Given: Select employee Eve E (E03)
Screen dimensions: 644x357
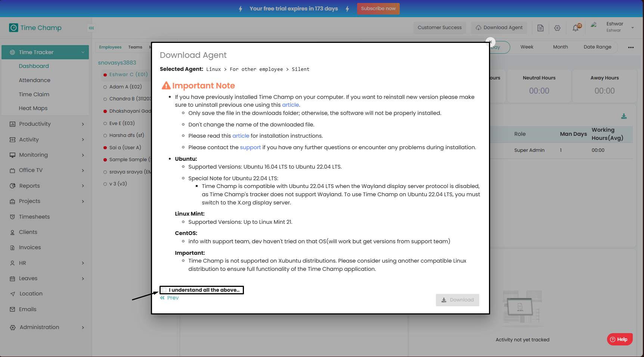Looking at the screenshot, I should click(x=122, y=123).
